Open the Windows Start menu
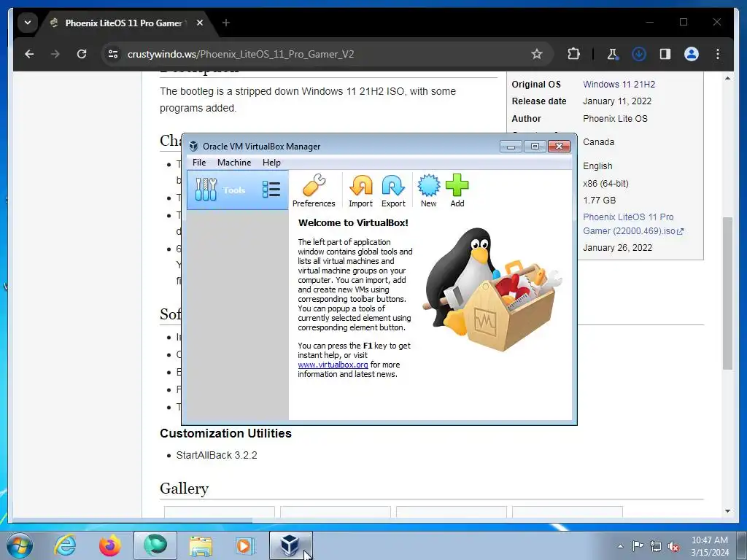The height and width of the screenshot is (560, 747). 19,545
